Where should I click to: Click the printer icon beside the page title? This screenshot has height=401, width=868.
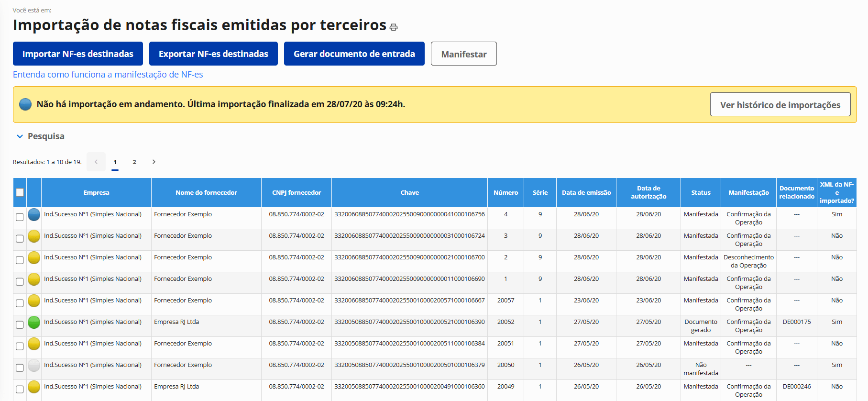394,27
